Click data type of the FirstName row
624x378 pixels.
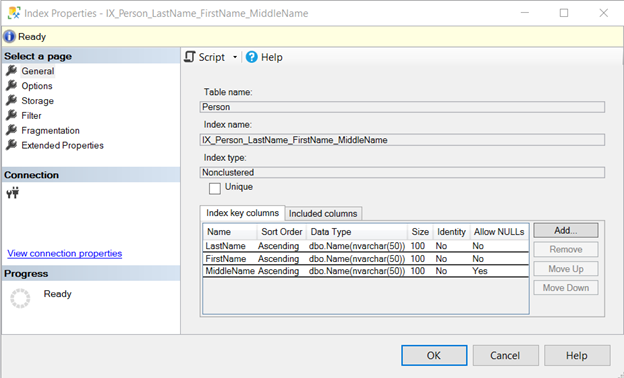click(357, 259)
